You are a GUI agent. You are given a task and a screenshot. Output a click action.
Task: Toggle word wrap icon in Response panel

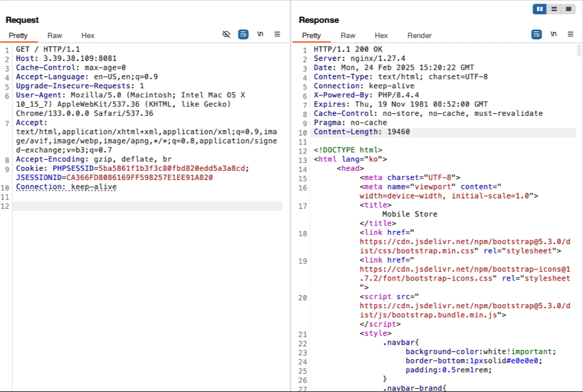(537, 35)
